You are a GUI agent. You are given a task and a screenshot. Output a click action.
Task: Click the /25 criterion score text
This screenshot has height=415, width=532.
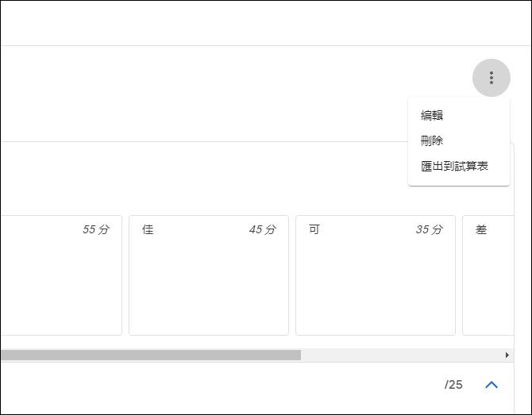pos(453,385)
